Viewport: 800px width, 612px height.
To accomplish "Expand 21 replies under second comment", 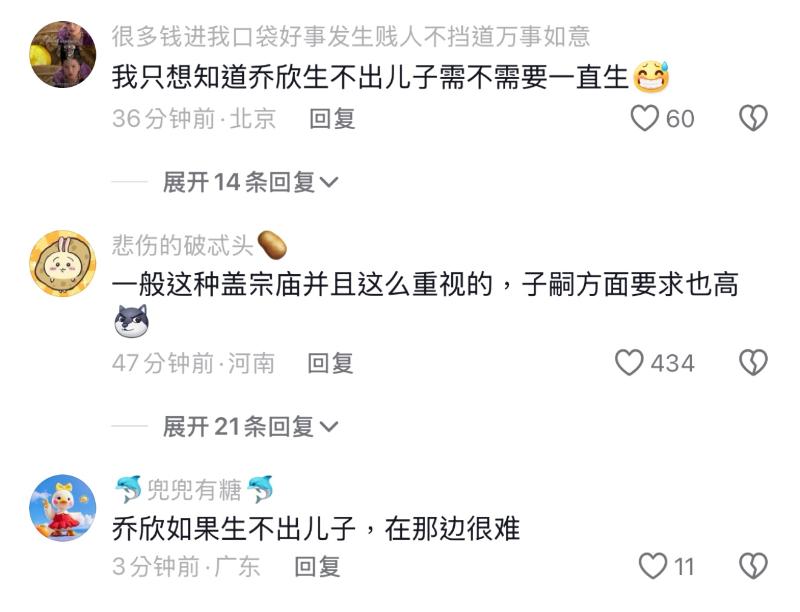I will [x=250, y=426].
